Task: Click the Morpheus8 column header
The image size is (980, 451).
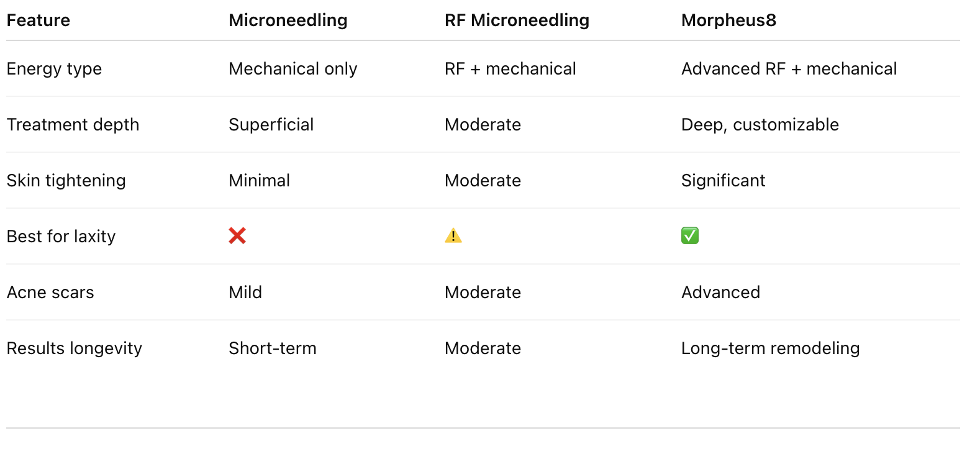Action: [729, 20]
